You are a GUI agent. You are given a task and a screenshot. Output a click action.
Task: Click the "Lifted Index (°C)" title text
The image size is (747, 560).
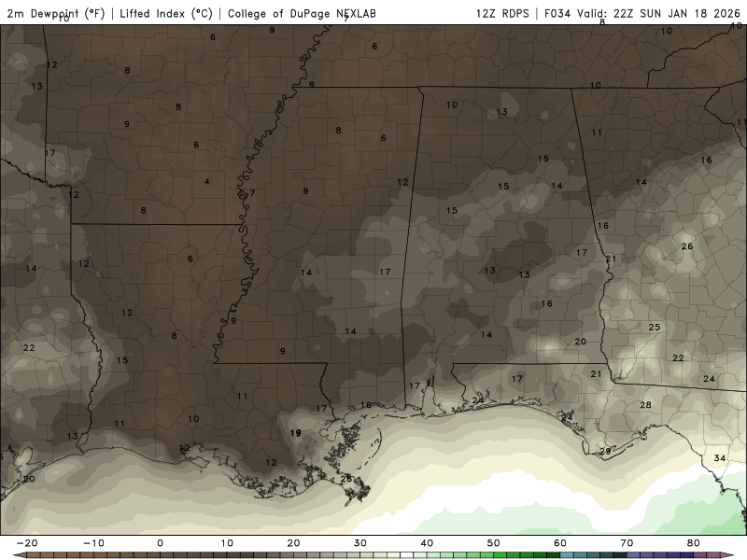pyautogui.click(x=166, y=14)
